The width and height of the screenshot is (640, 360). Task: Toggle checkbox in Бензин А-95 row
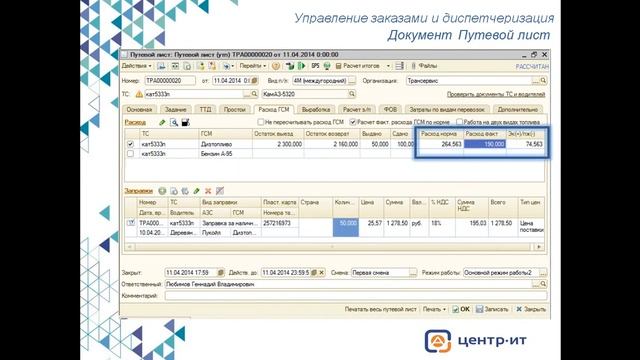130,154
